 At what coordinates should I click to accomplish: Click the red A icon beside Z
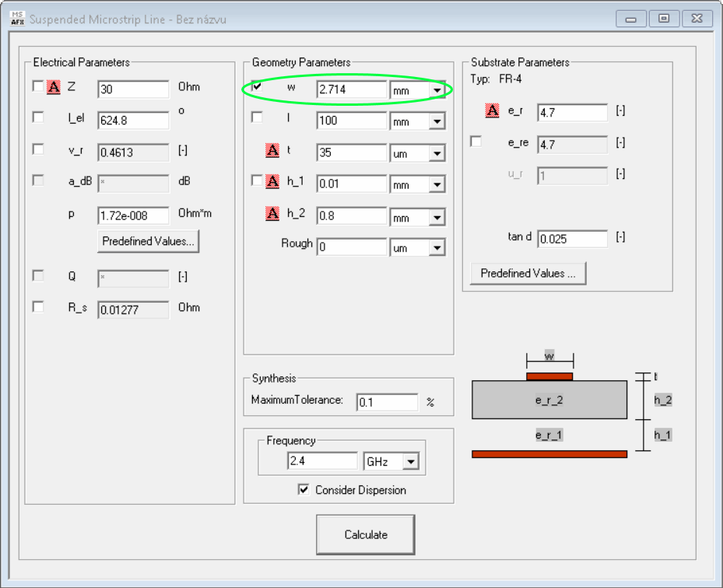[x=54, y=87]
